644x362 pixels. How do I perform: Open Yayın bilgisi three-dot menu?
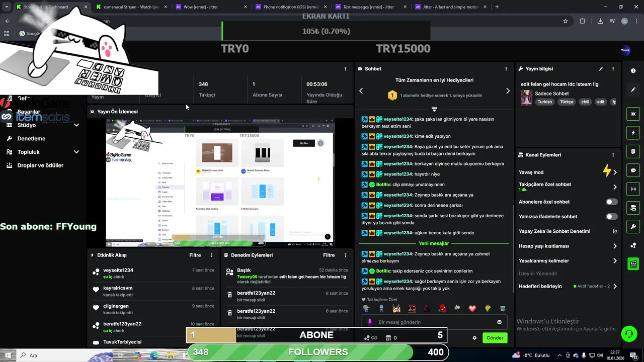pos(613,69)
